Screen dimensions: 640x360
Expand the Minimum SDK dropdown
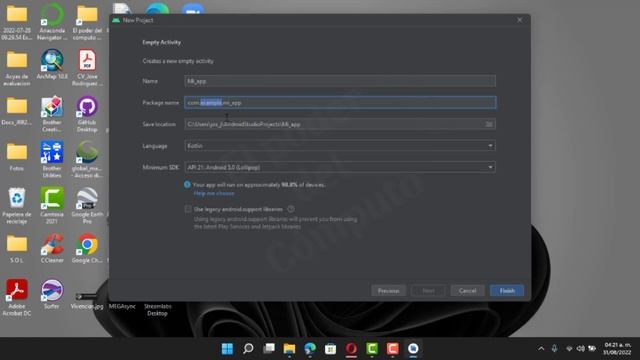(340, 167)
